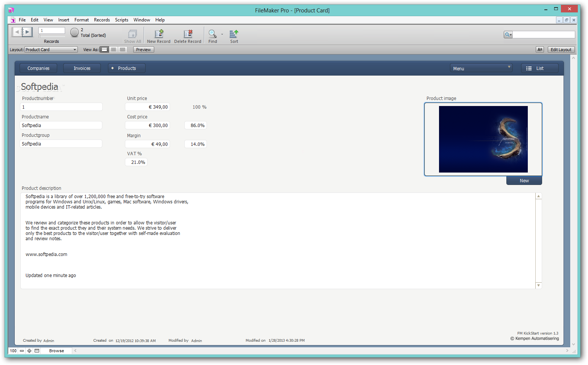Click the product image thumbnail

click(x=483, y=139)
